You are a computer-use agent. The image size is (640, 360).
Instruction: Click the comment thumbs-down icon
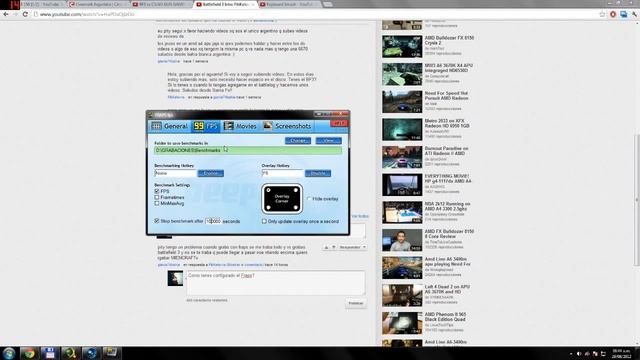pyautogui.click(x=333, y=247)
